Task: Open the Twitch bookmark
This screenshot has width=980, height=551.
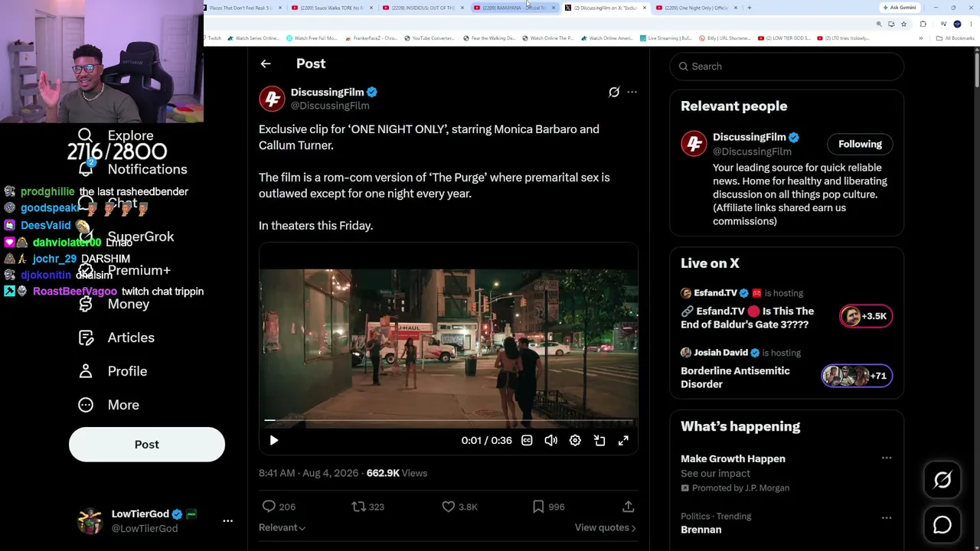Action: click(x=212, y=38)
